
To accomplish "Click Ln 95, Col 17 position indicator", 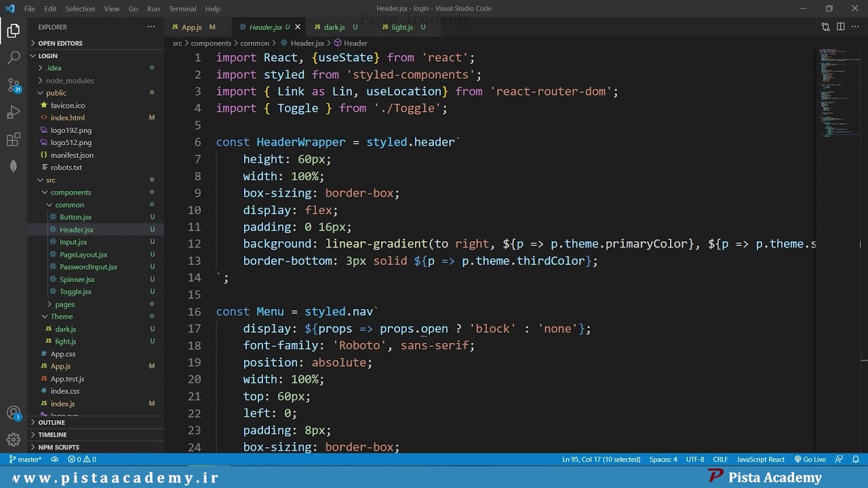I will tap(601, 460).
